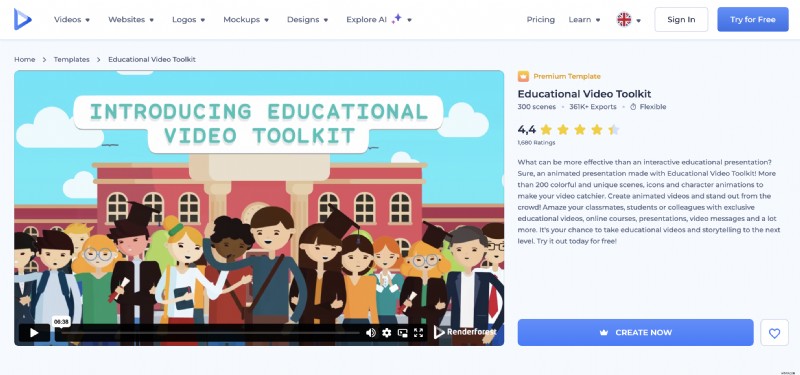This screenshot has width=800, height=375.
Task: Open the Videos dropdown menu
Action: (x=72, y=19)
